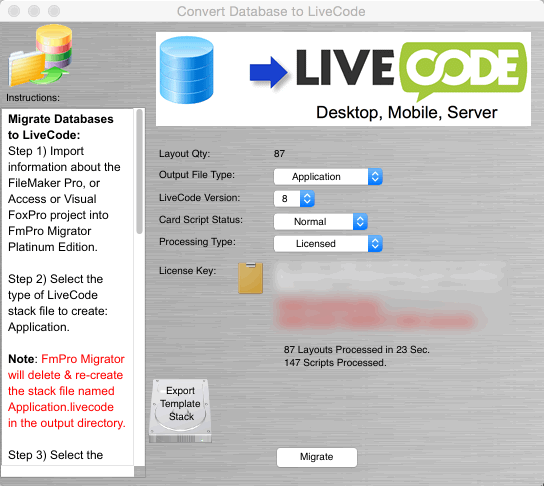Click the bold 'Note' word in the instructions

coord(22,359)
